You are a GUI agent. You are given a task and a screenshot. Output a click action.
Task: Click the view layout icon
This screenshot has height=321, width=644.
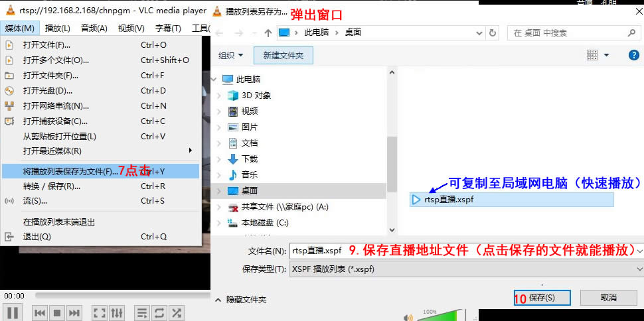point(592,55)
